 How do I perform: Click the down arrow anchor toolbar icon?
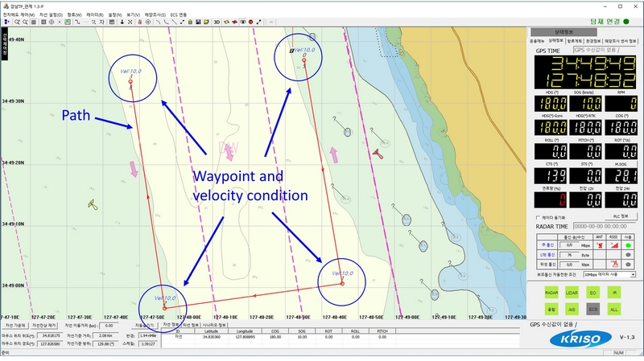[122, 23]
